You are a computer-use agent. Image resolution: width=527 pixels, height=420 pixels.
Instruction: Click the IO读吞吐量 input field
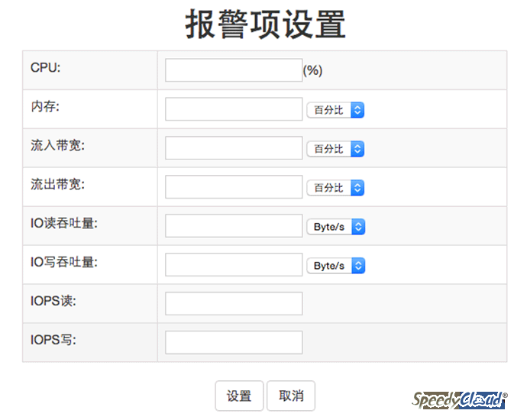coord(234,226)
